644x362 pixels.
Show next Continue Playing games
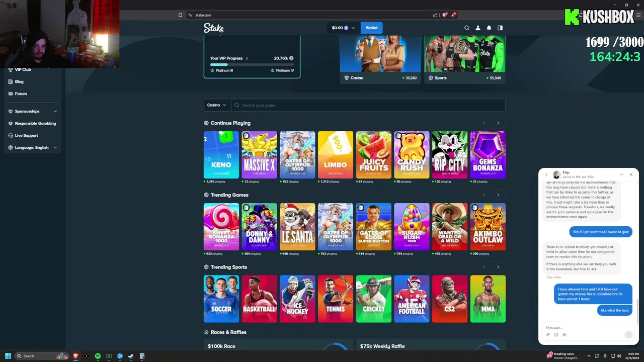[498, 123]
